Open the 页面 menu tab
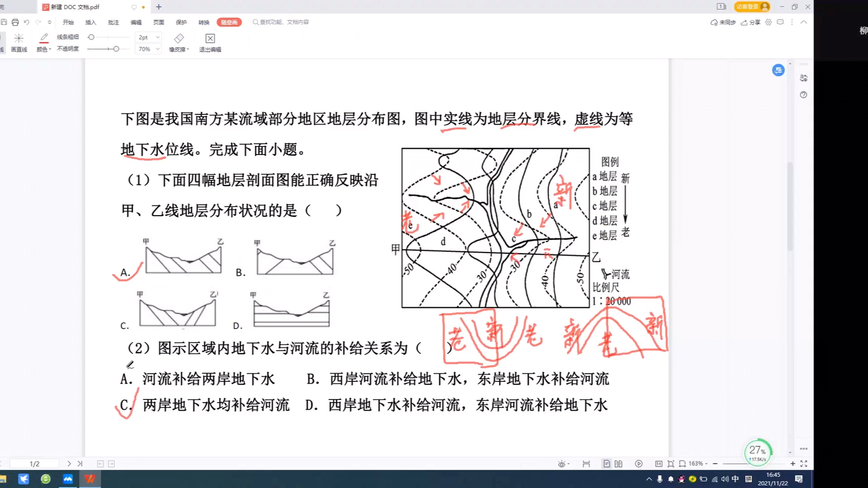The height and width of the screenshot is (488, 868). (159, 22)
